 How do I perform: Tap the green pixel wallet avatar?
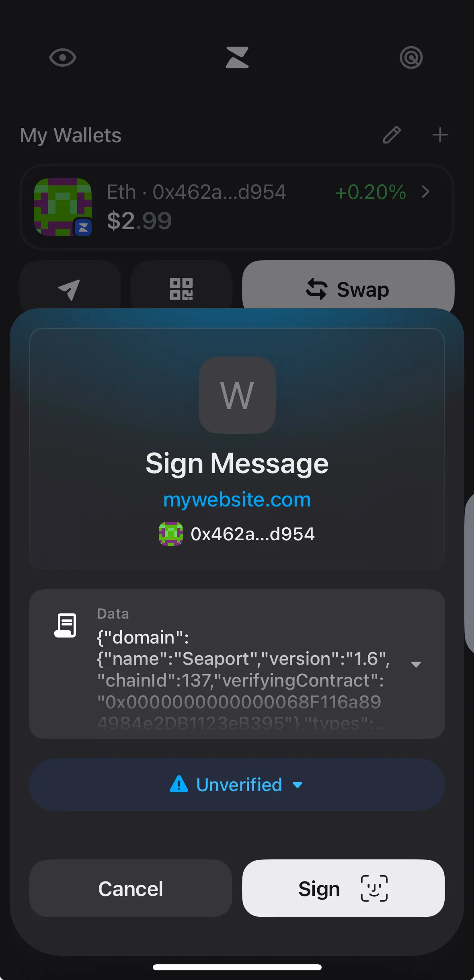point(63,207)
